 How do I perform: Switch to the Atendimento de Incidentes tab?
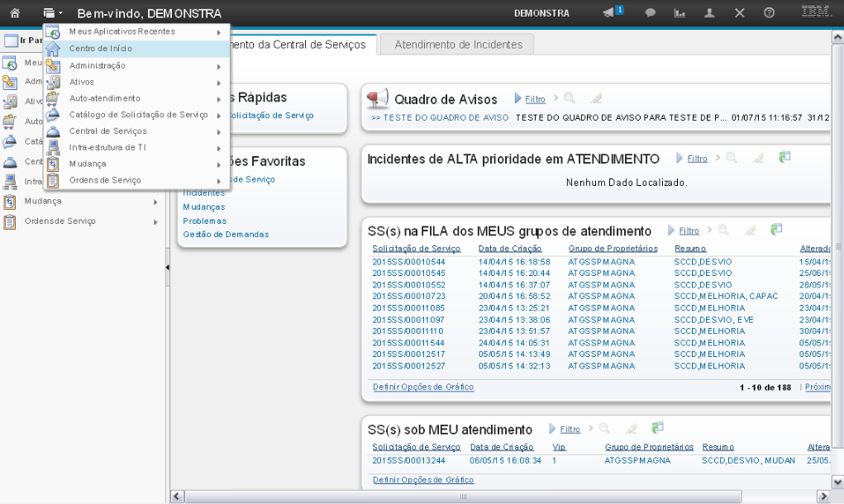pyautogui.click(x=458, y=45)
